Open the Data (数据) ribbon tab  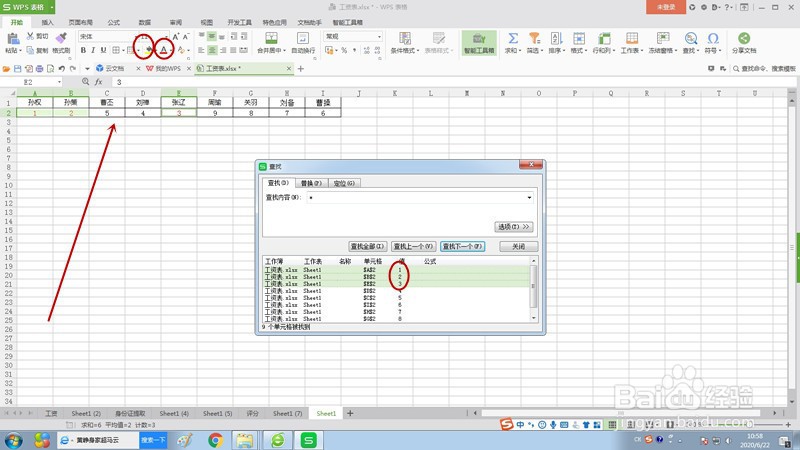click(x=145, y=22)
